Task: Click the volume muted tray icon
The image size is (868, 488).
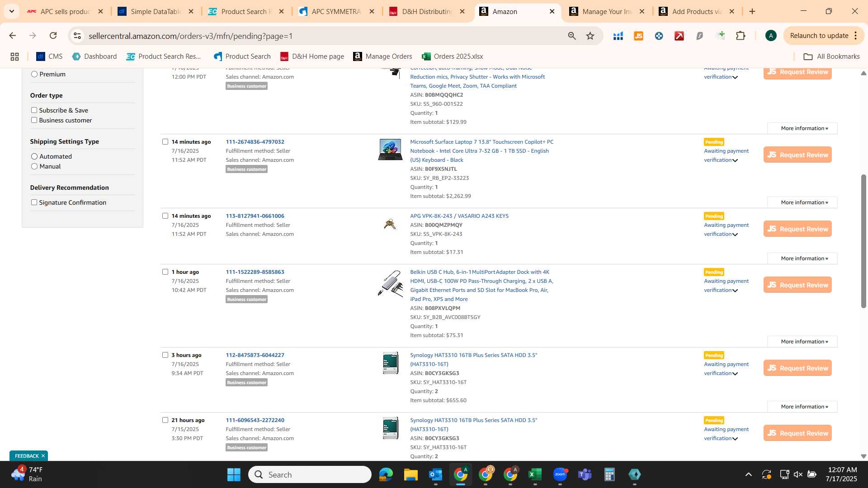Action: coord(798,474)
